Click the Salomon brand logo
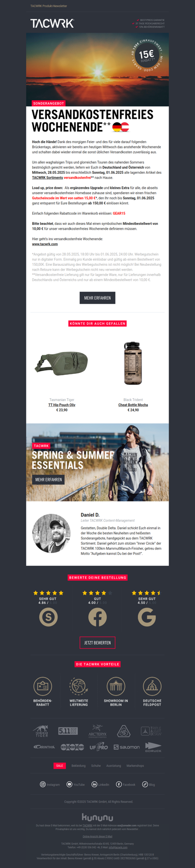This screenshot has width=195, height=868. (127, 747)
